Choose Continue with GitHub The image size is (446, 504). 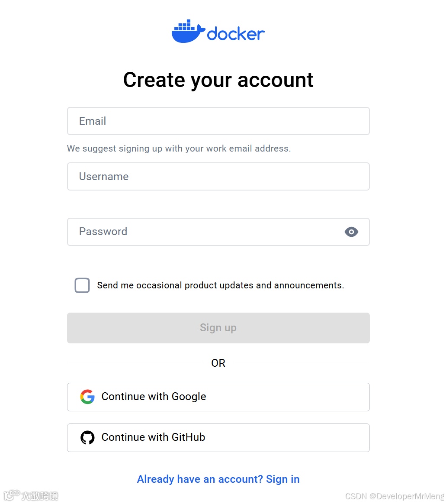click(218, 438)
